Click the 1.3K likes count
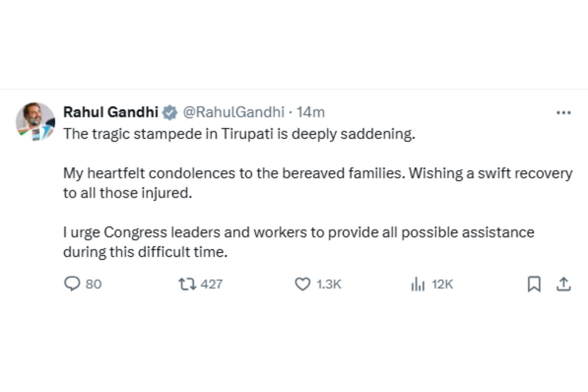 click(x=328, y=284)
